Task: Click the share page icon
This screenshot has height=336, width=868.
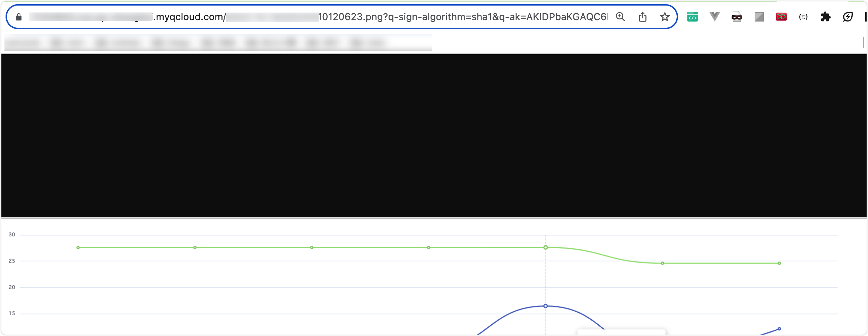Action: click(642, 17)
